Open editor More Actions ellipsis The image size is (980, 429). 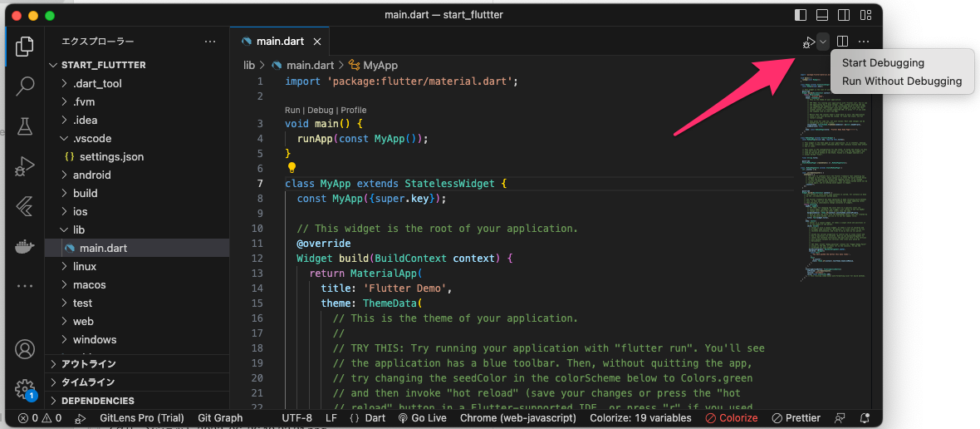[864, 42]
